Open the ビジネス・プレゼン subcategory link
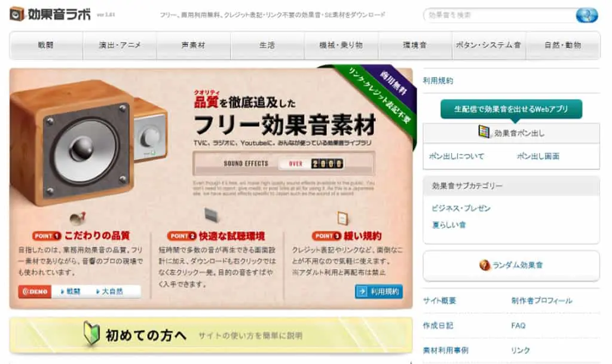This screenshot has width=612, height=364. 461,209
